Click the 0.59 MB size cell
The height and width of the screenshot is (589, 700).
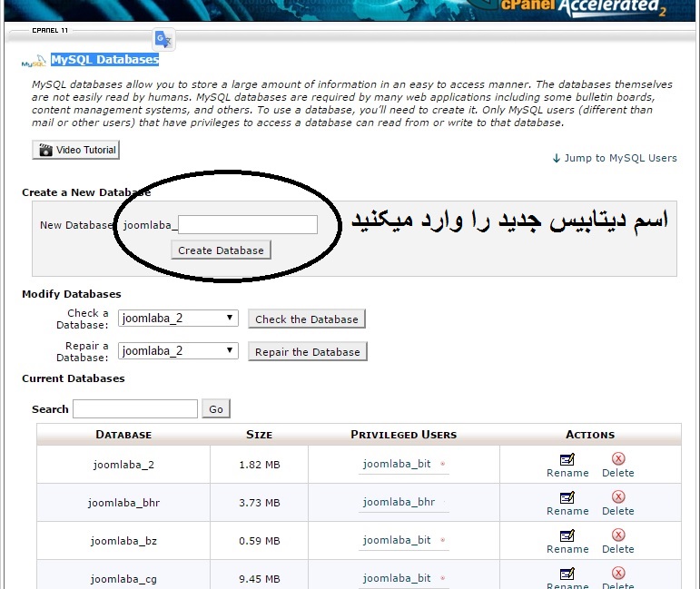(260, 541)
